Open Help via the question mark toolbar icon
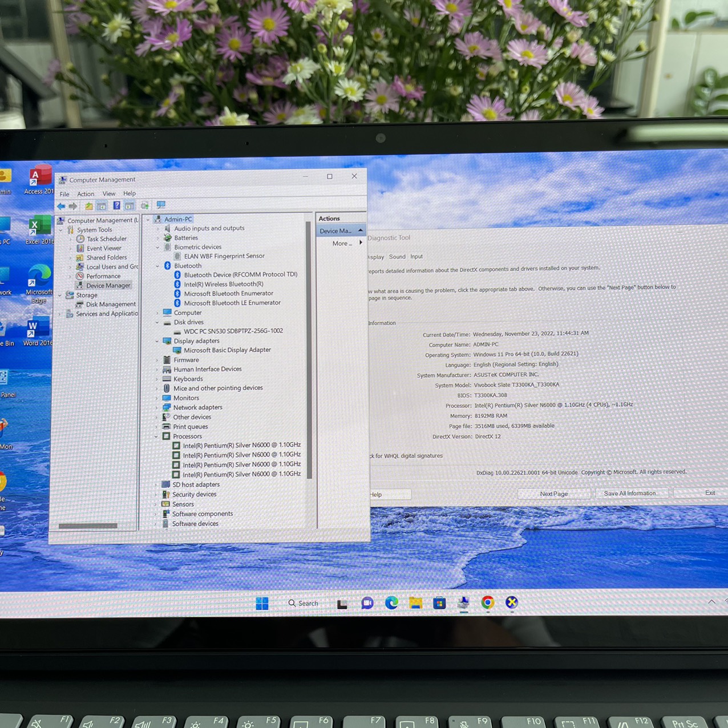This screenshot has height=728, width=728. 116,205
